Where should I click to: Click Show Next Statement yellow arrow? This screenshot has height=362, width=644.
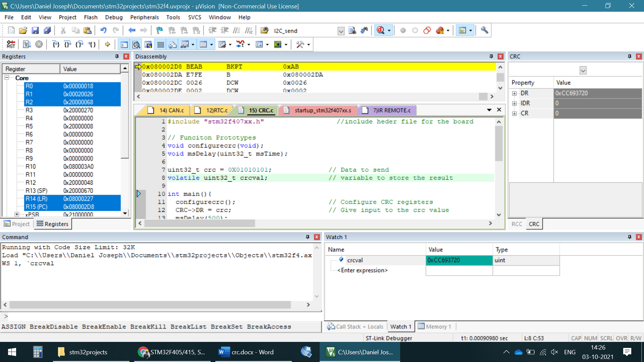[107, 44]
